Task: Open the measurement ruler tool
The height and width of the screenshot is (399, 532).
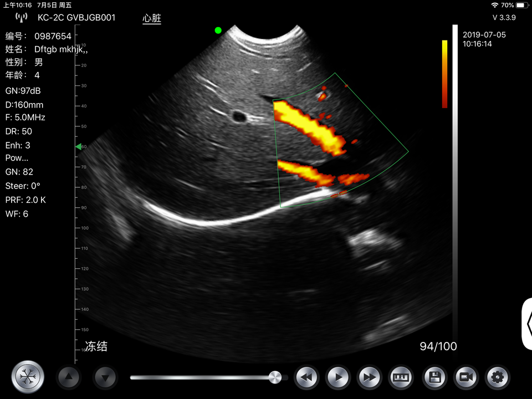Action: [x=401, y=377]
